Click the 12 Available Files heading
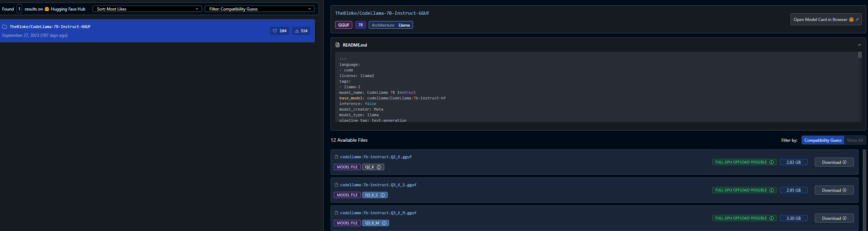The width and height of the screenshot is (868, 231). point(349,140)
